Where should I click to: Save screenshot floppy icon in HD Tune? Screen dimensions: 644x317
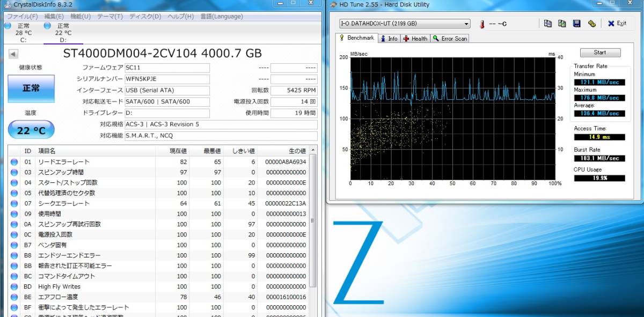point(577,24)
